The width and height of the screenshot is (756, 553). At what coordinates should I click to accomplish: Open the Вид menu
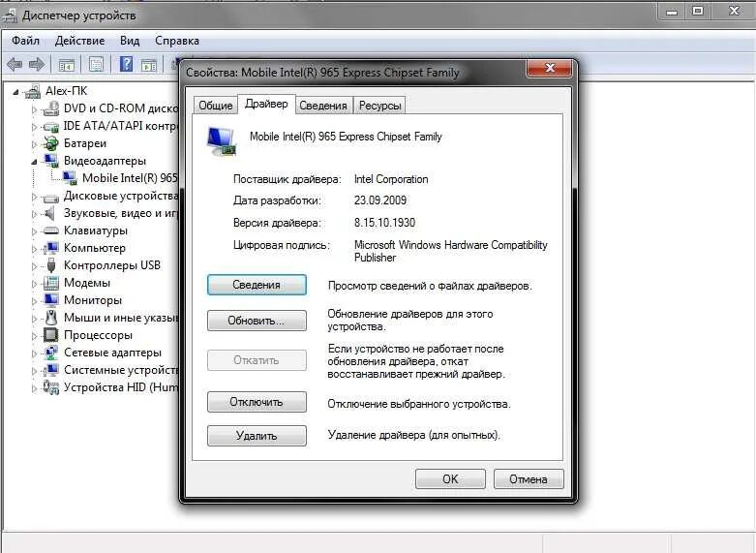point(130,41)
